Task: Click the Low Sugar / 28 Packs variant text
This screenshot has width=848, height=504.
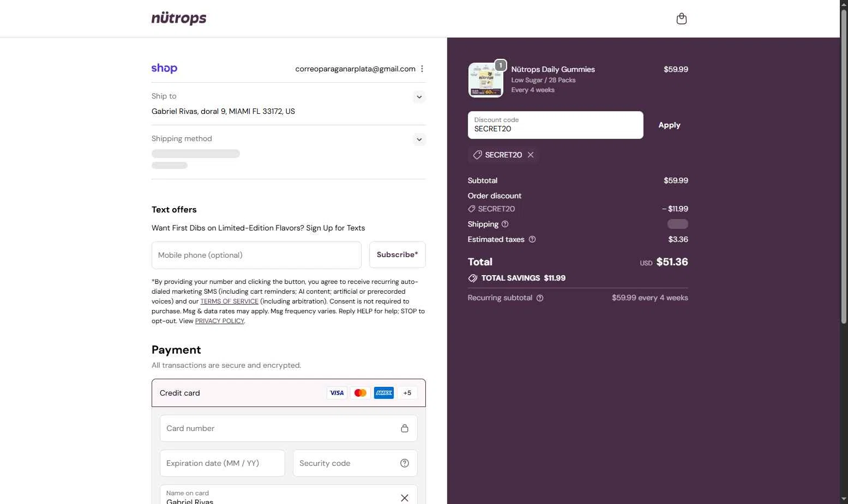Action: pos(543,80)
